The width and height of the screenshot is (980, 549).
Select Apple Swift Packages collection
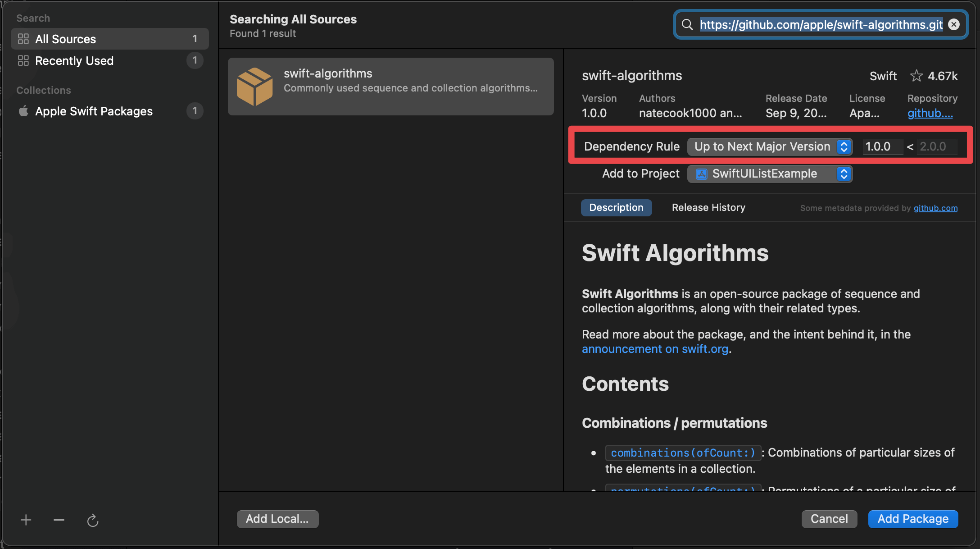94,111
